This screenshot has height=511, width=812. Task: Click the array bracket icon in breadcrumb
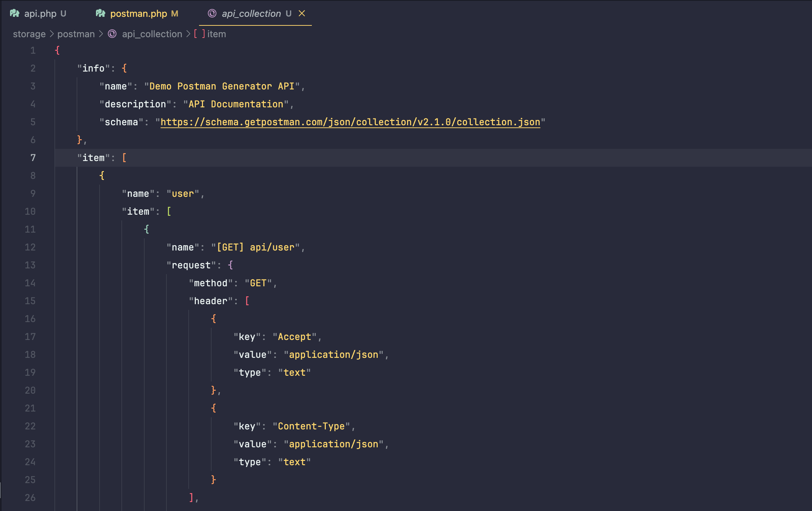tap(199, 34)
